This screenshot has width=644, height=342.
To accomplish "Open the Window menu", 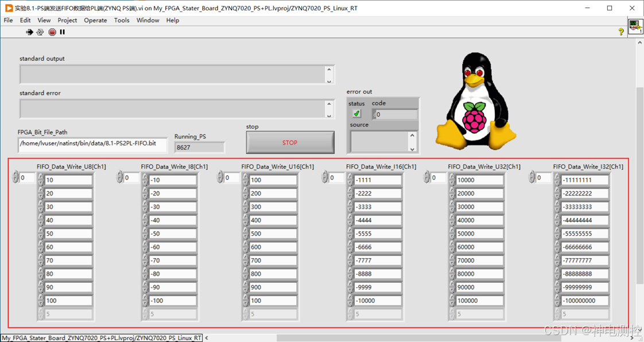I will pyautogui.click(x=148, y=20).
